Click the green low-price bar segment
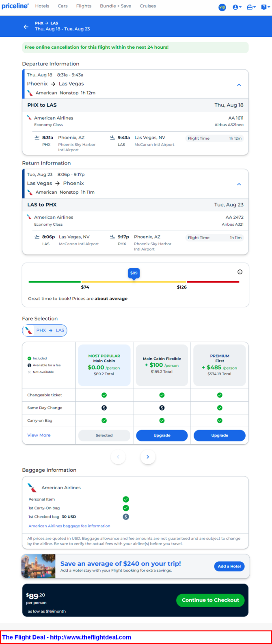Image resolution: width=272 pixels, height=644 pixels. click(54, 282)
